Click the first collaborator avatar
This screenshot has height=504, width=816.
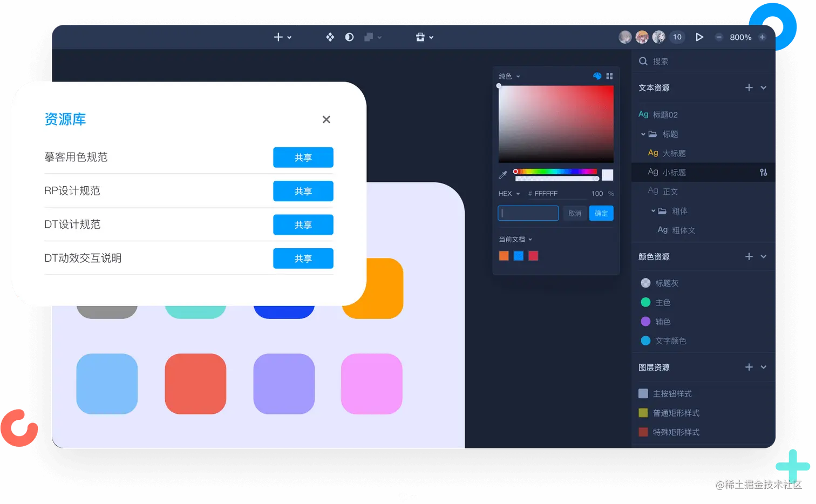click(625, 37)
